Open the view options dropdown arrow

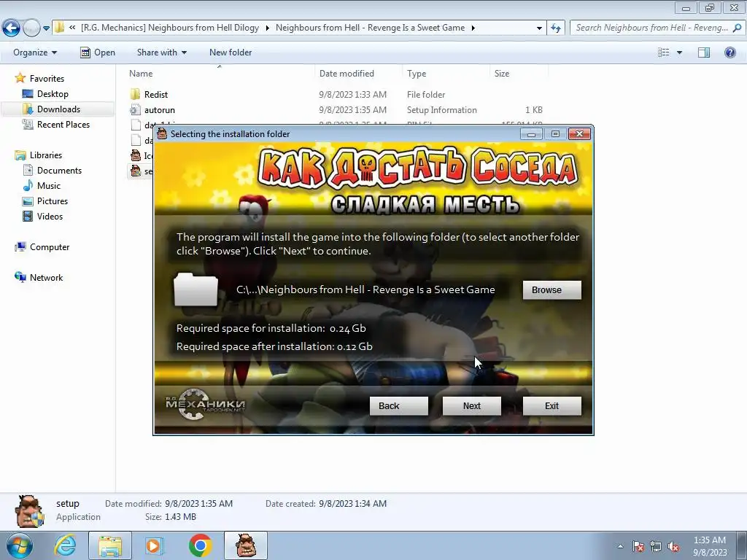(679, 52)
